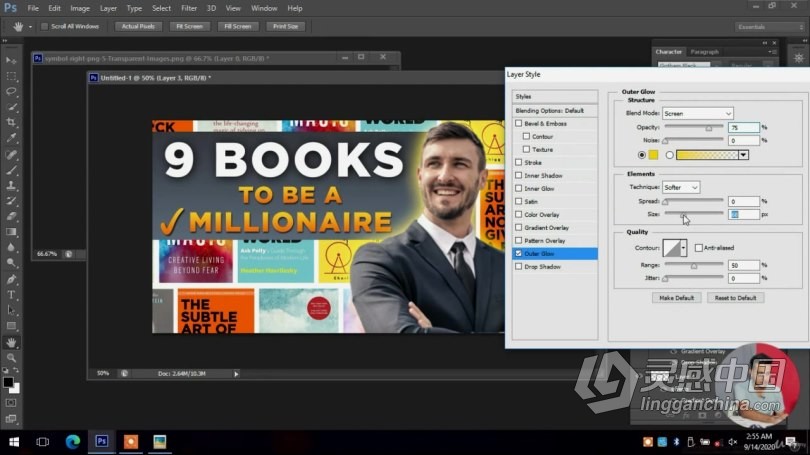The height and width of the screenshot is (455, 810).
Task: Click the Fill Screen button
Action: click(238, 26)
